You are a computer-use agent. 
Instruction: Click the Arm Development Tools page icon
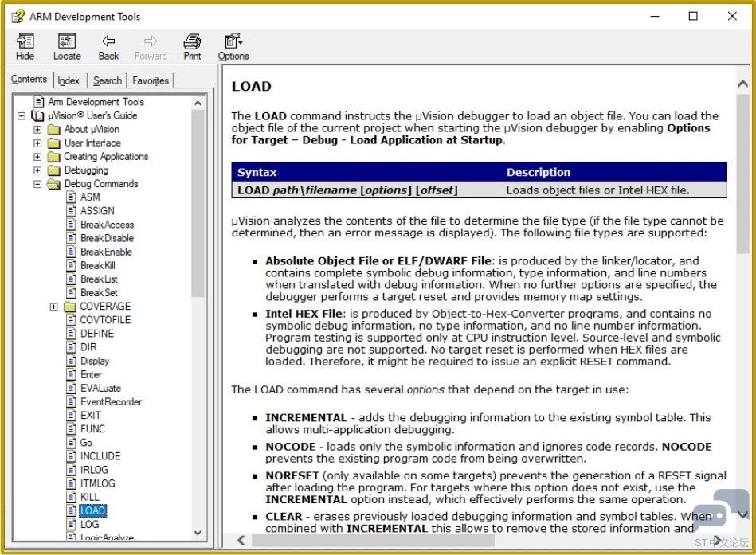click(x=39, y=102)
